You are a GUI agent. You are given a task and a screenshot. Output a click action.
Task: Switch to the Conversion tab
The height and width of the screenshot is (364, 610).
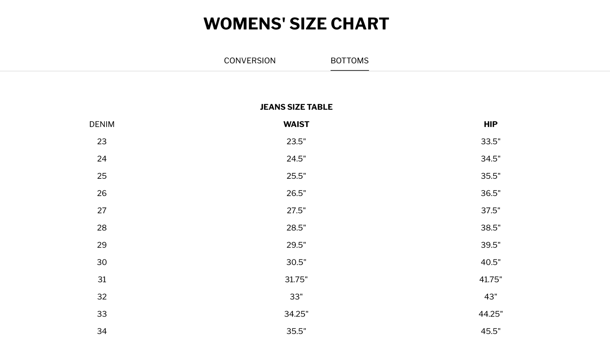pos(250,61)
